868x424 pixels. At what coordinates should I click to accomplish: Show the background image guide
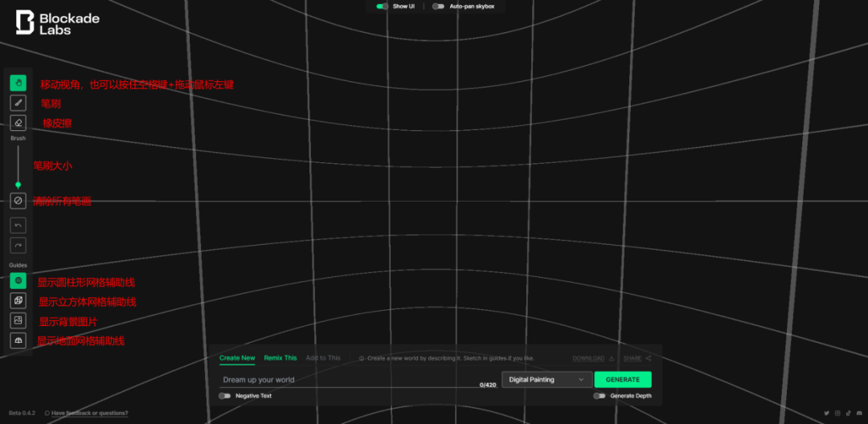point(18,320)
